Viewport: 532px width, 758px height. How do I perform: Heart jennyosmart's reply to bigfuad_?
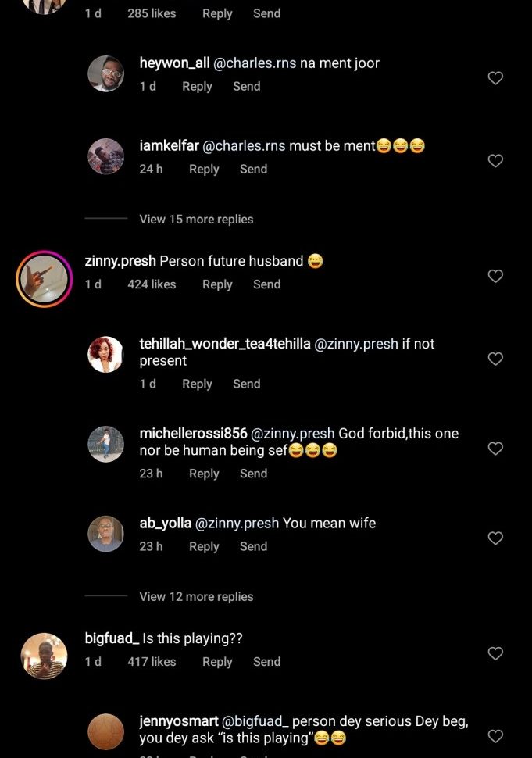pyautogui.click(x=495, y=736)
